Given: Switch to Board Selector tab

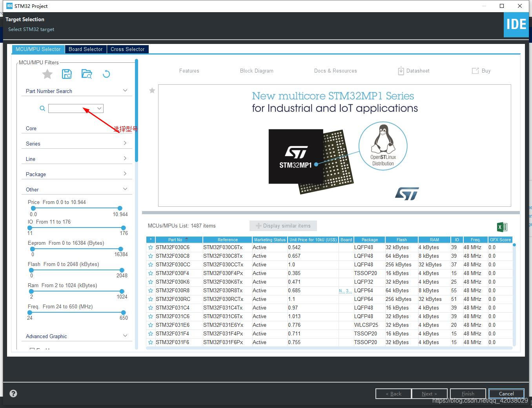Looking at the screenshot, I should tap(86, 49).
